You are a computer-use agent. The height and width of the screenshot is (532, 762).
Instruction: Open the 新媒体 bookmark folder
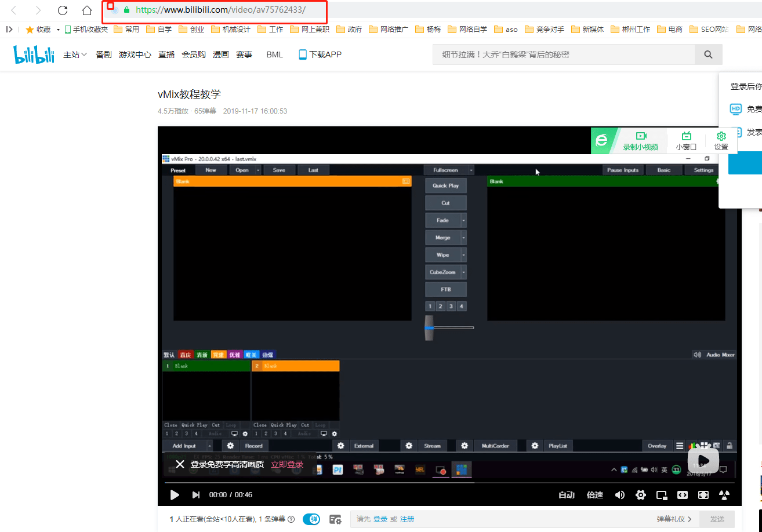click(x=587, y=29)
